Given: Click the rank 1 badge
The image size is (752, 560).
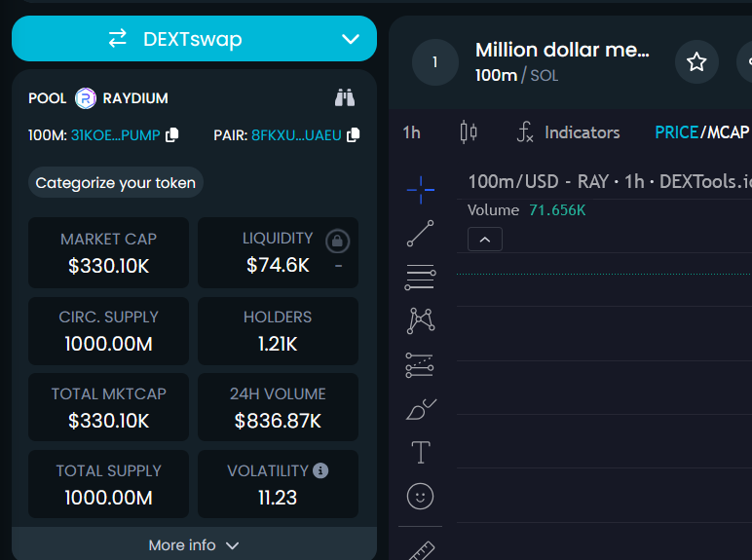Looking at the screenshot, I should tap(435, 62).
